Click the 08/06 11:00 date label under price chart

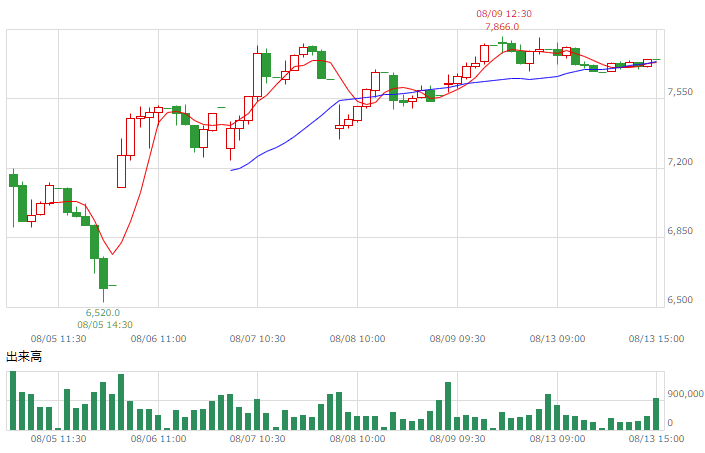(158, 338)
